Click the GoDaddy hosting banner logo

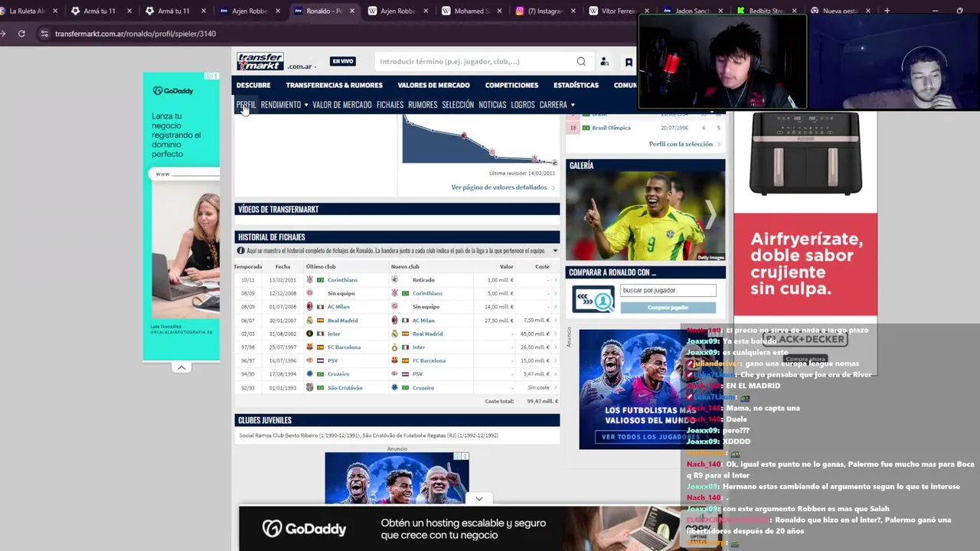[x=304, y=529]
